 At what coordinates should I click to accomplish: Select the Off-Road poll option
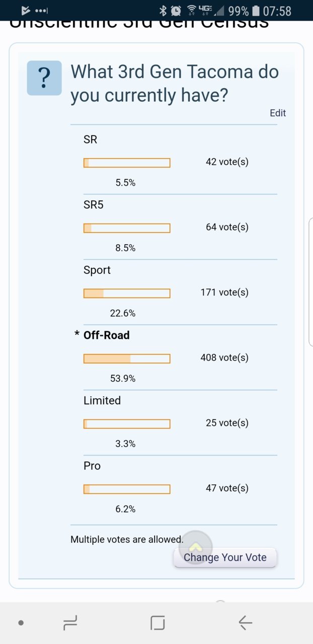click(106, 335)
